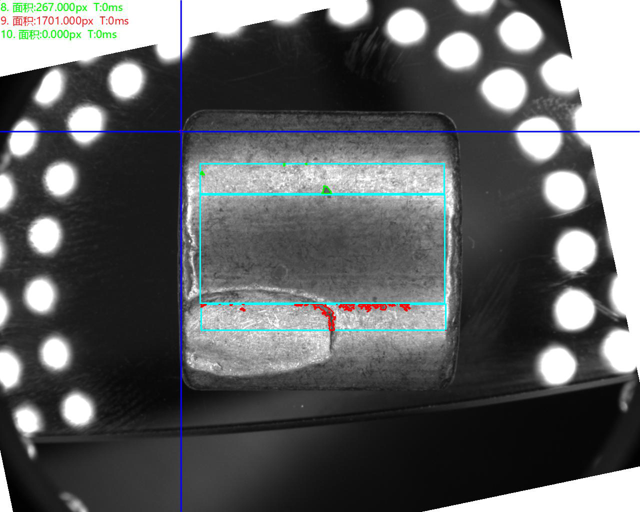Click the green triangle defect marker
The height and width of the screenshot is (512, 640).
(326, 188)
